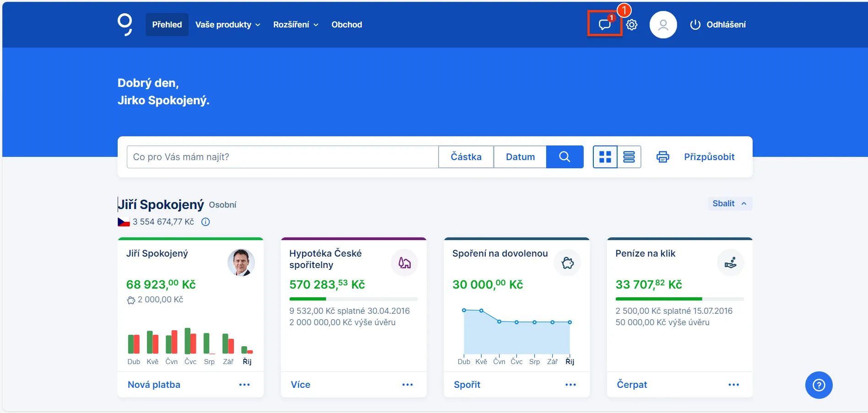Open settings via the gear icon
This screenshot has width=868, height=413.
632,25
